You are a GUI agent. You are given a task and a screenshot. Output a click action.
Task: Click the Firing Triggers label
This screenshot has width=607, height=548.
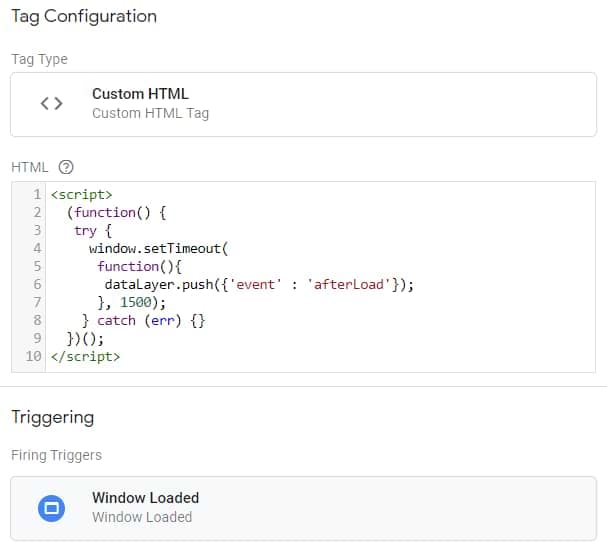(56, 455)
